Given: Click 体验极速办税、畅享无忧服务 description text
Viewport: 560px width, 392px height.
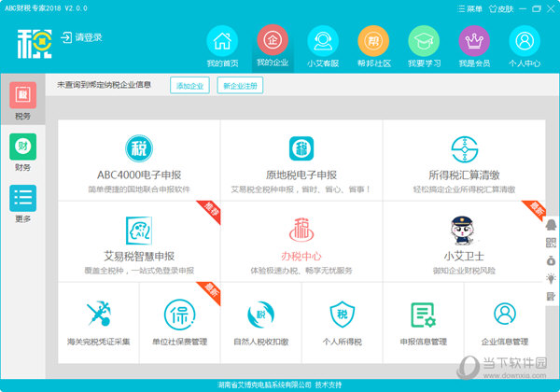Looking at the screenshot, I should coord(301,271).
